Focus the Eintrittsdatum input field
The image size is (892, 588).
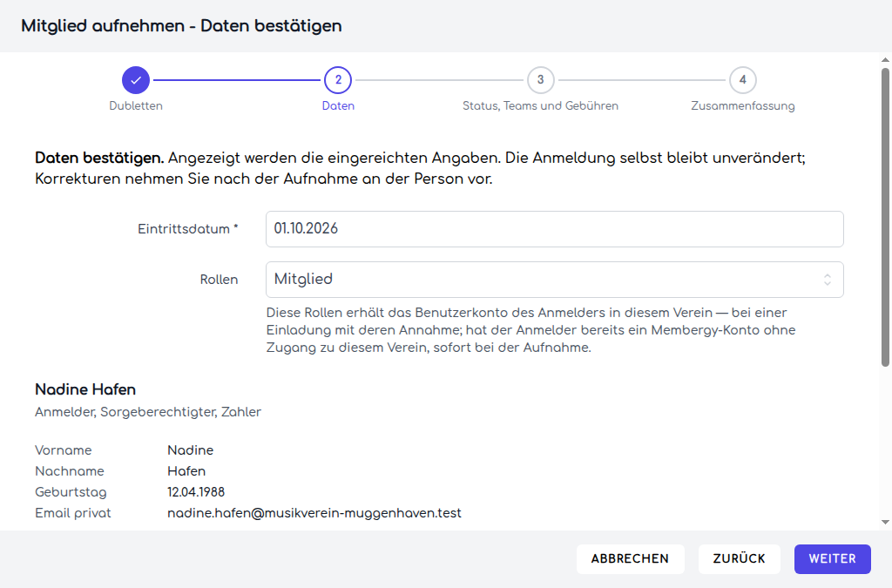pyautogui.click(x=555, y=229)
